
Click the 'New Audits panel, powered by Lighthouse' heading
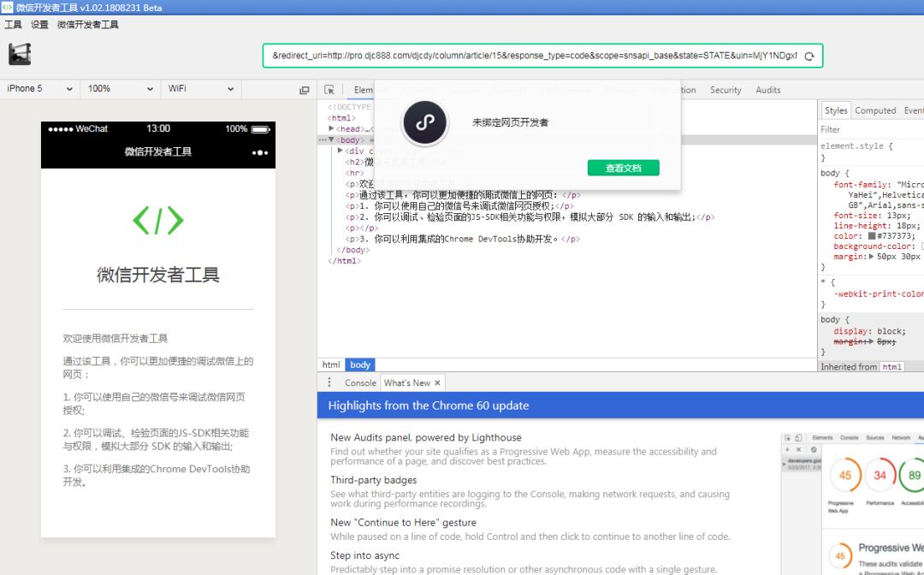click(x=426, y=438)
